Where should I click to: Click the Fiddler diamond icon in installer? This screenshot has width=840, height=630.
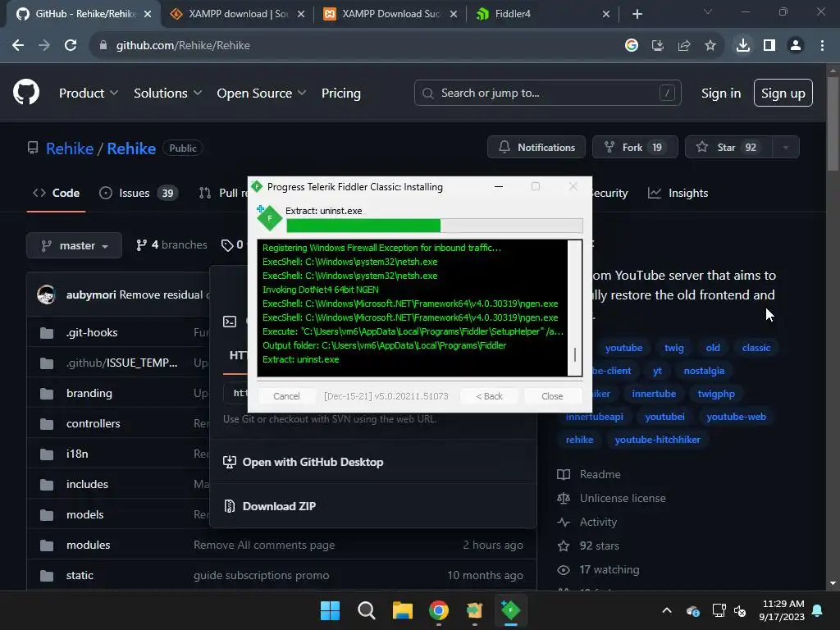(x=269, y=218)
